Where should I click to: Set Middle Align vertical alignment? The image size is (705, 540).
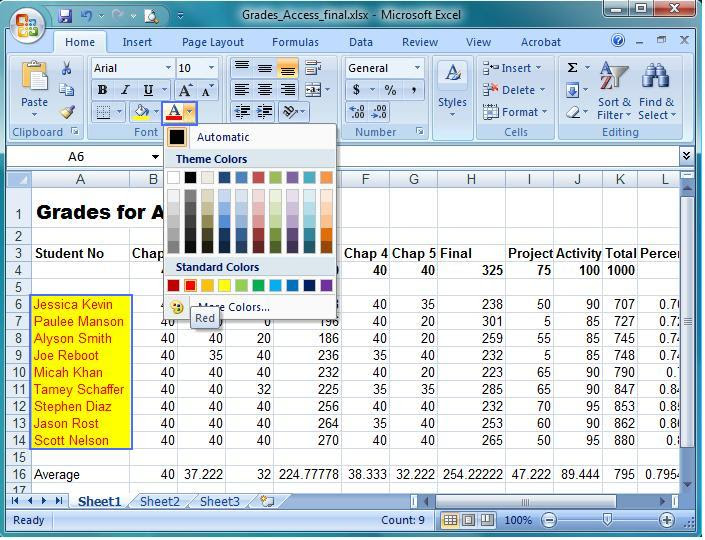coord(265,68)
